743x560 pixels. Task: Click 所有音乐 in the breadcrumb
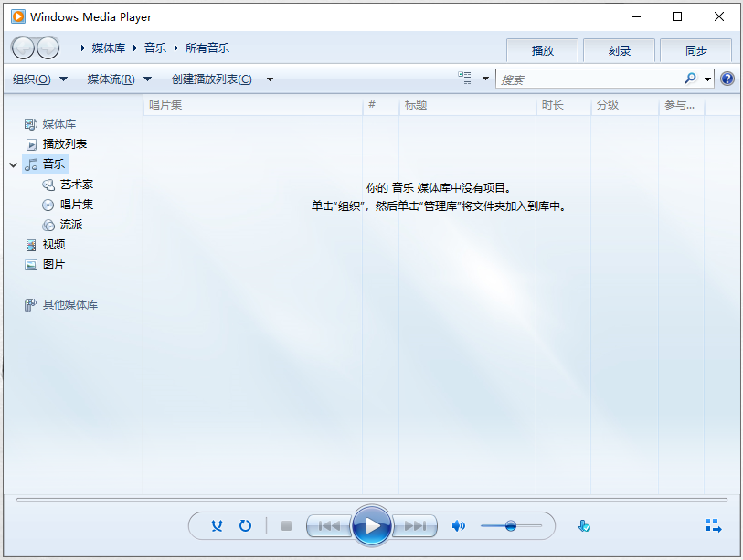pos(207,48)
